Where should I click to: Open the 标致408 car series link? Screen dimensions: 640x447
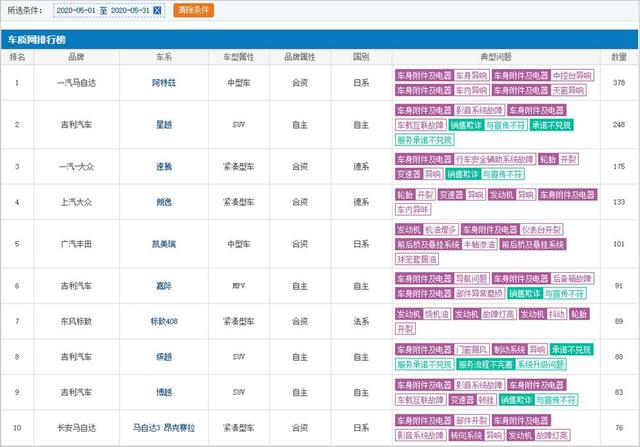(164, 321)
